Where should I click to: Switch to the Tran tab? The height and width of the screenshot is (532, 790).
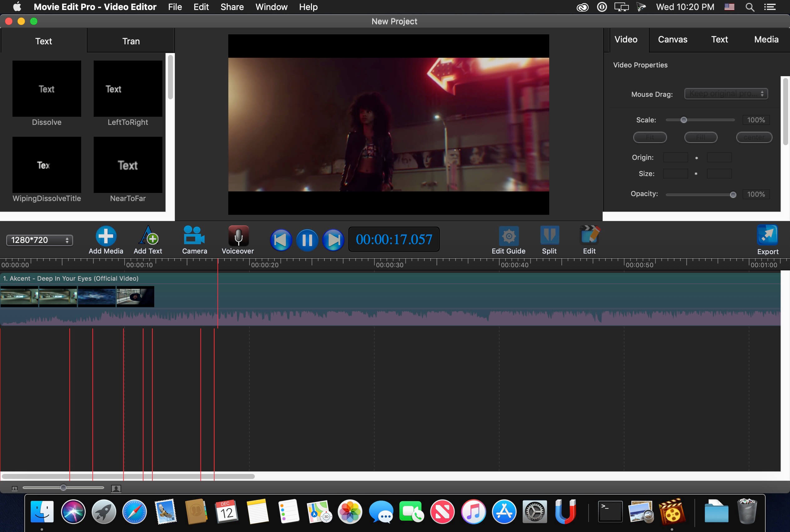pos(130,41)
